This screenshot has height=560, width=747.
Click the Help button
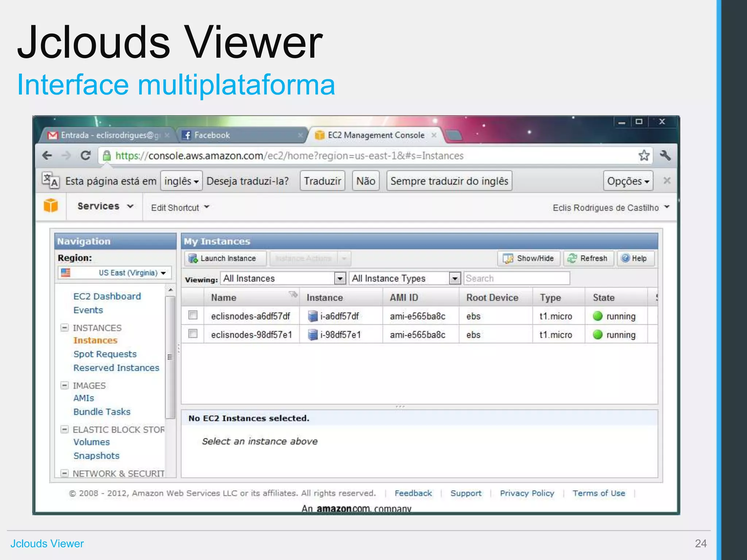[x=635, y=258]
